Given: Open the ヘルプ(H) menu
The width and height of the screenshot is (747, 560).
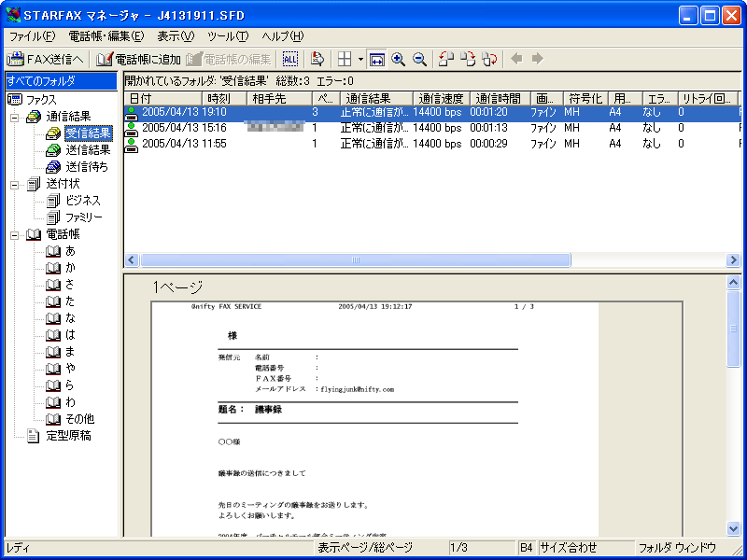Looking at the screenshot, I should pyautogui.click(x=283, y=36).
